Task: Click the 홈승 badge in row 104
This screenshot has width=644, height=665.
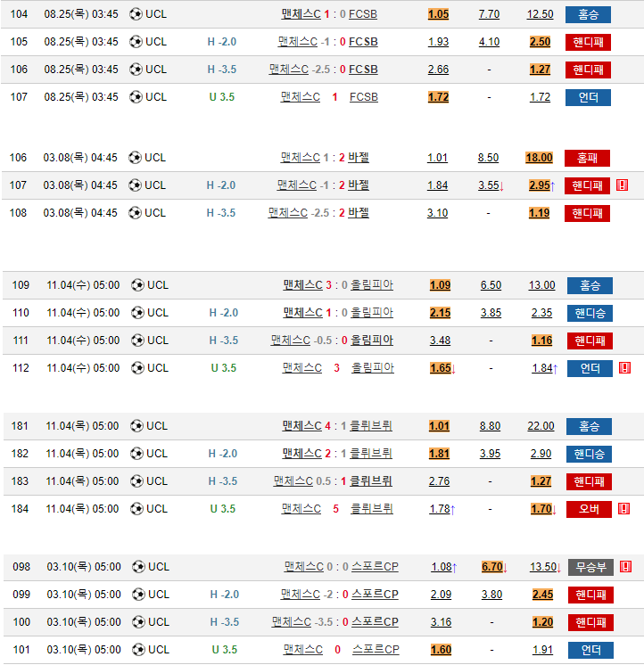Action: click(588, 14)
